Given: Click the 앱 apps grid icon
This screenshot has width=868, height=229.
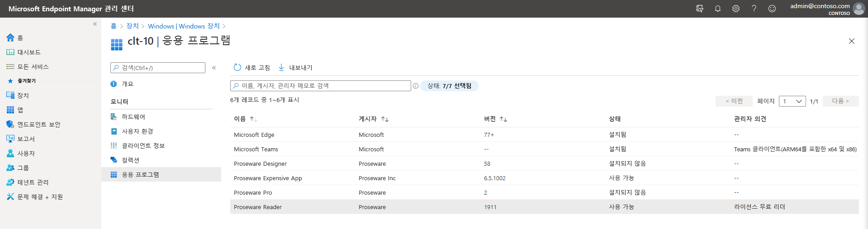Looking at the screenshot, I should click(x=10, y=110).
